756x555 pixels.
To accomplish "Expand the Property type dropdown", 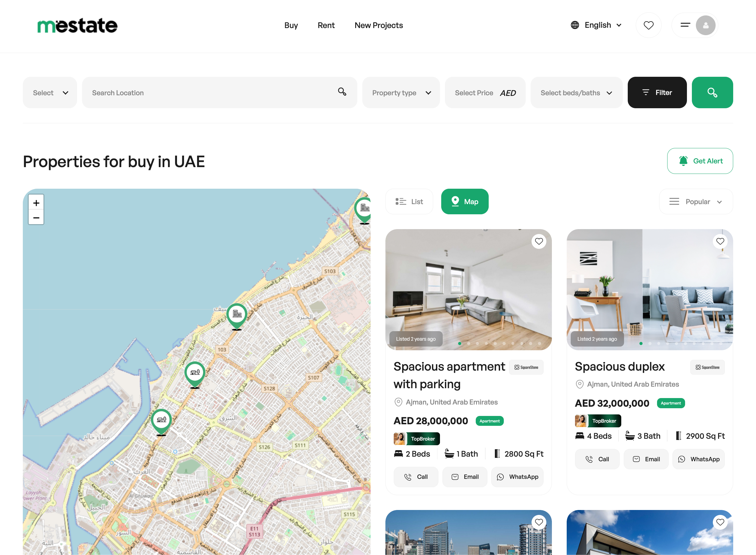I will [401, 93].
